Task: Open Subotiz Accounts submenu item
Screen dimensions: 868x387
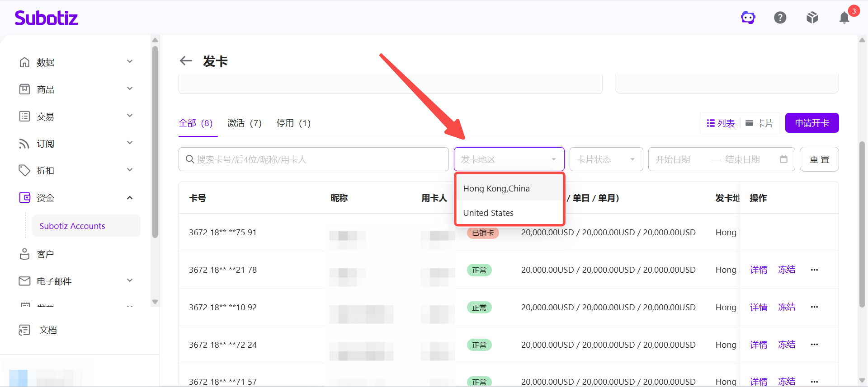Action: point(86,226)
